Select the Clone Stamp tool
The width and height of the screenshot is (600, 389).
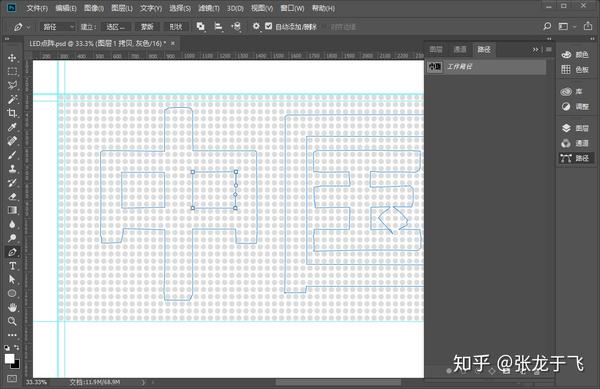coord(12,169)
